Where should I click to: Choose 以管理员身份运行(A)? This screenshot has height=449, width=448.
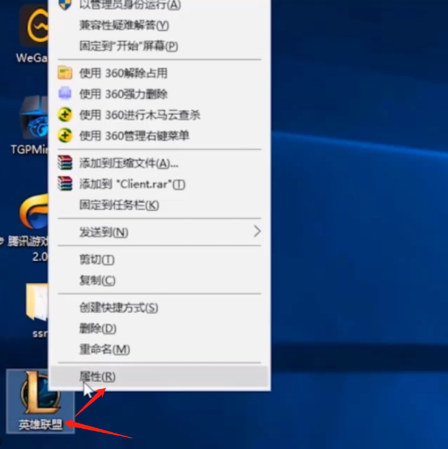point(159,4)
